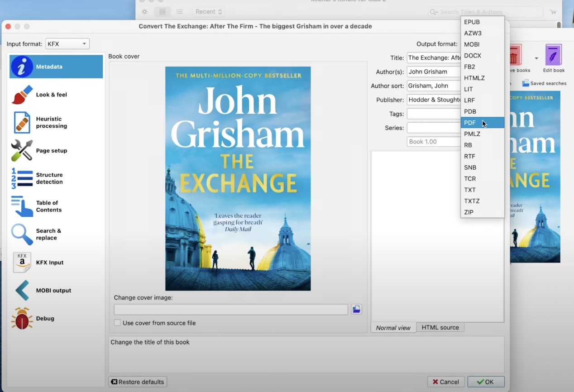Expand Remove books dropdown arrow in calibre window
The height and width of the screenshot is (392, 574).
coord(536,58)
